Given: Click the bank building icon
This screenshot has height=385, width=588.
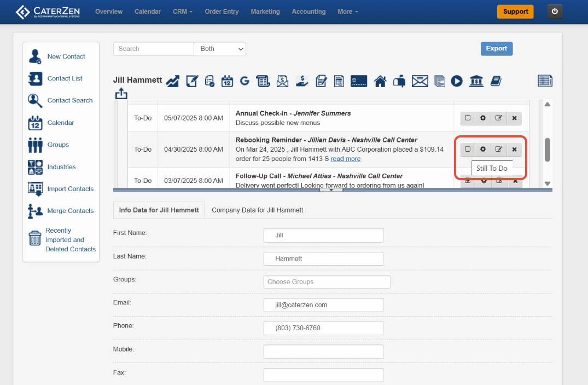Looking at the screenshot, I should coord(476,81).
